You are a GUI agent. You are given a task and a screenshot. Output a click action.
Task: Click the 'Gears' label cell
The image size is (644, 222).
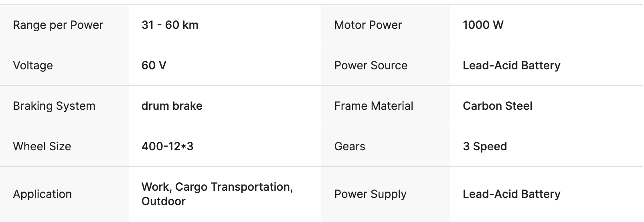[350, 146]
